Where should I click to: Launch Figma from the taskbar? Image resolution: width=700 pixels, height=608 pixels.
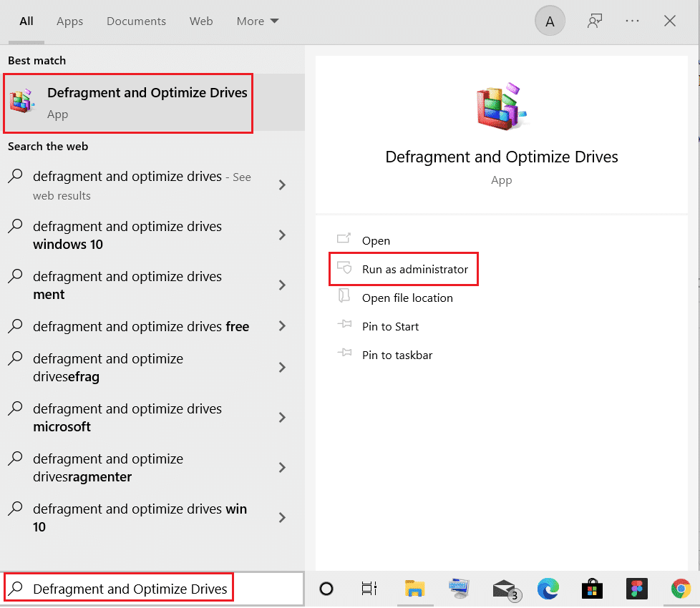636,589
